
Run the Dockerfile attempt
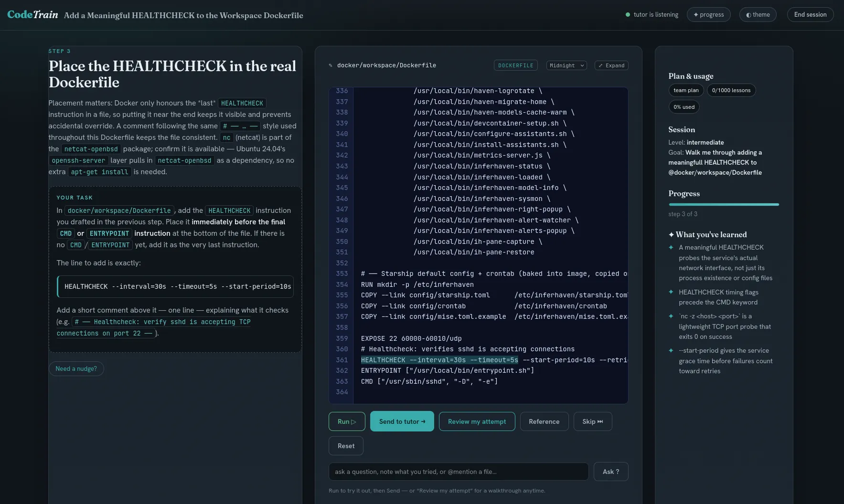pyautogui.click(x=347, y=421)
